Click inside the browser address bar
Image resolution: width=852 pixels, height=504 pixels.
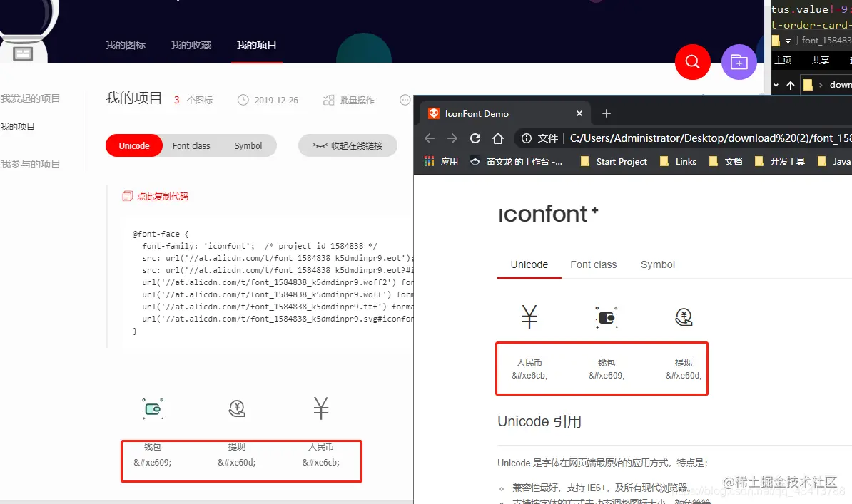(678, 138)
